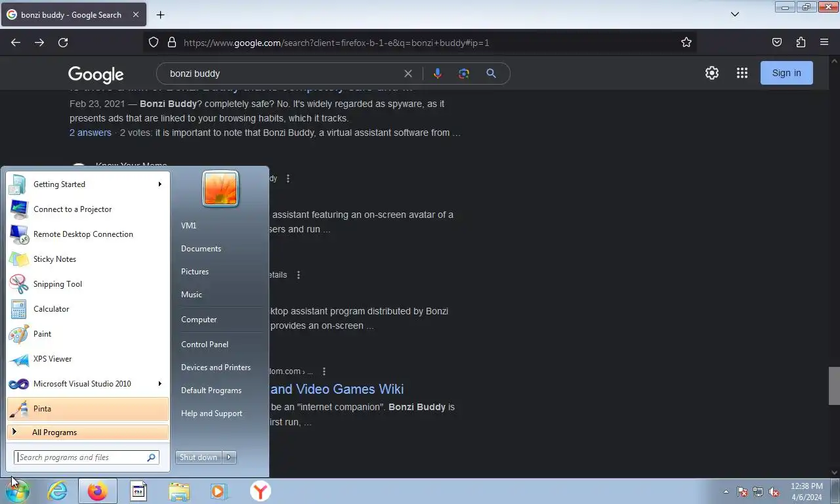The height and width of the screenshot is (504, 840).
Task: Launch media player from taskbar
Action: point(219,491)
